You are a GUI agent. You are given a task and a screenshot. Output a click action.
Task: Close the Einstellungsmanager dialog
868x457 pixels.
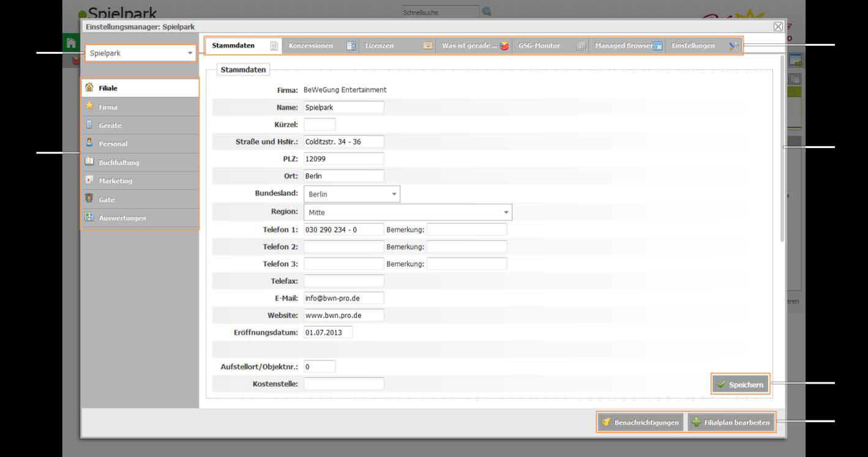coord(778,26)
